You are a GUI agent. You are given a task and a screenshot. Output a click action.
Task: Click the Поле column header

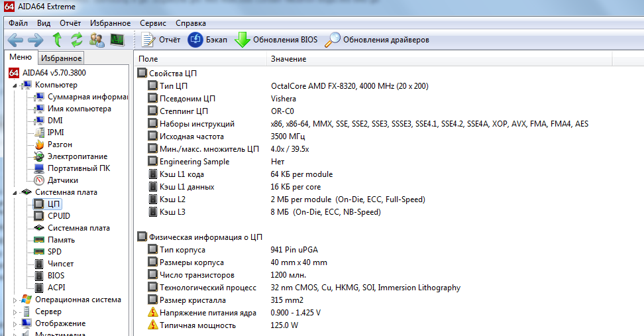click(x=201, y=59)
